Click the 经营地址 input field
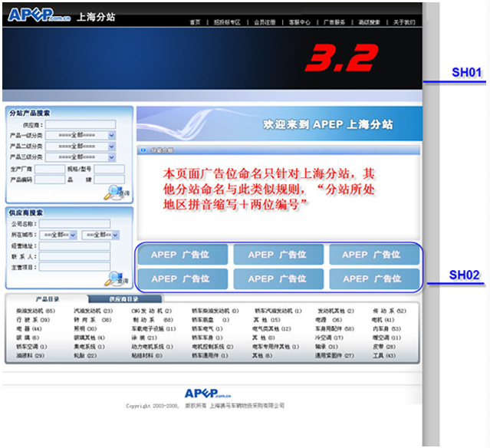Image resolution: width=490 pixels, height=448 pixels. (x=74, y=246)
